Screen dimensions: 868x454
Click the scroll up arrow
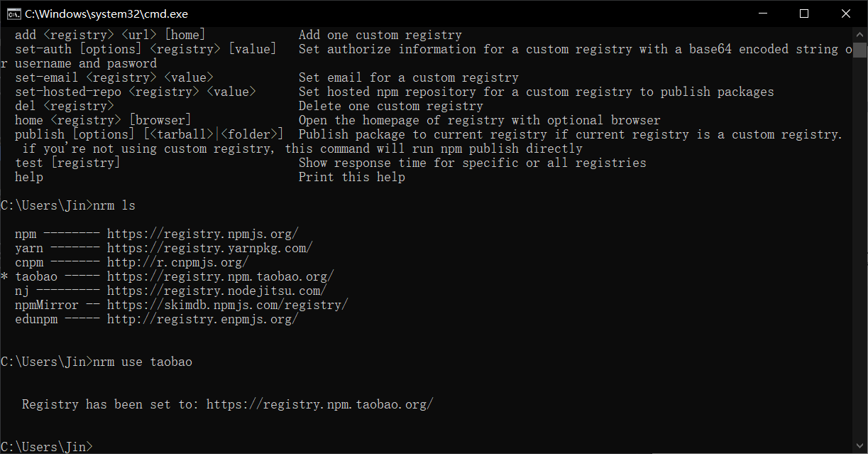(860, 34)
